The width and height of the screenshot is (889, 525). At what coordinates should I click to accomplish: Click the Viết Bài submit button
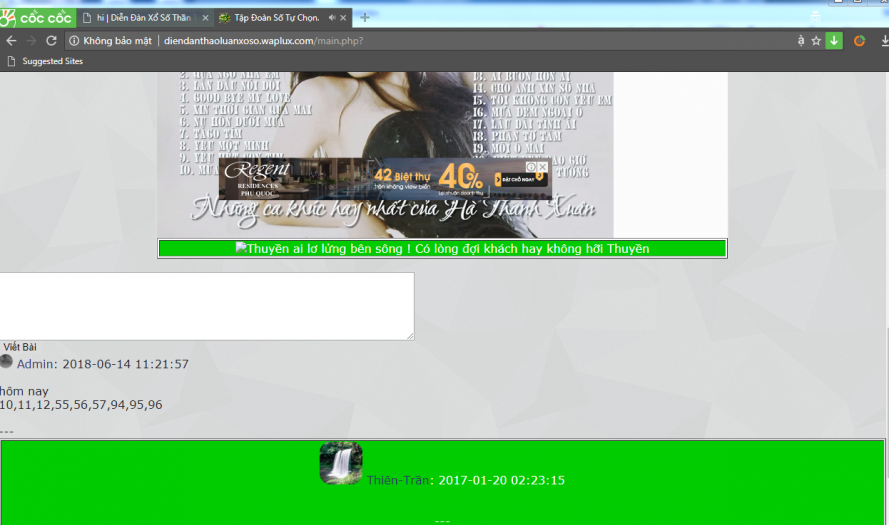pos(19,347)
